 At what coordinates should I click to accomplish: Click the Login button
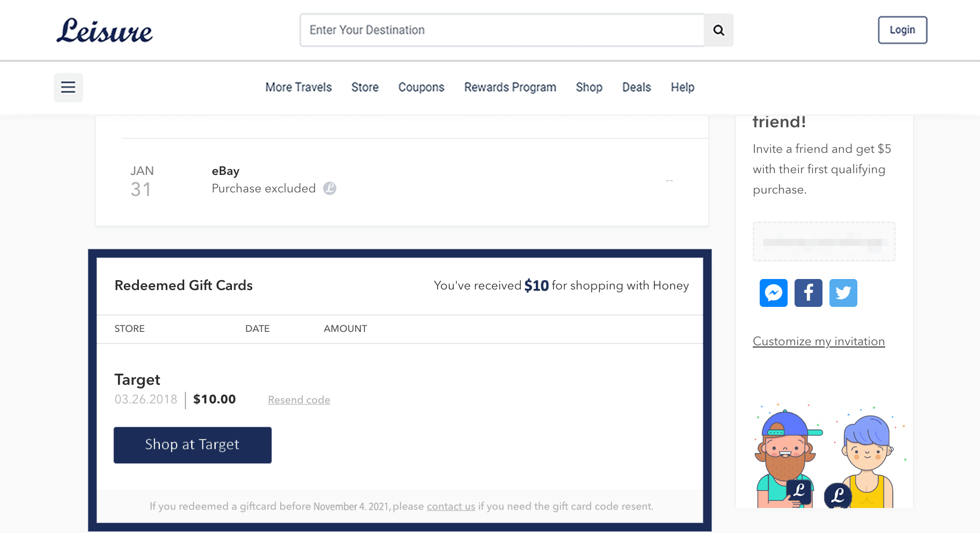(903, 30)
